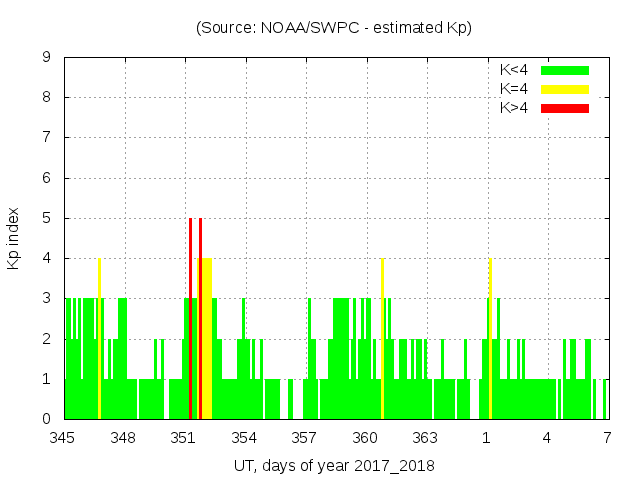Image resolution: width=640 pixels, height=480 pixels.
Task: Click the thin yellow bar near day 347
Action: point(99,338)
